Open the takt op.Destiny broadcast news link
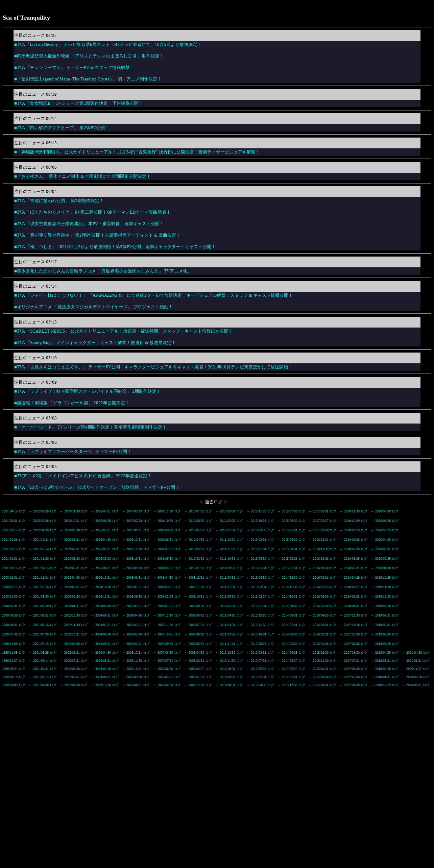This screenshot has width=434, height=868. point(107,45)
